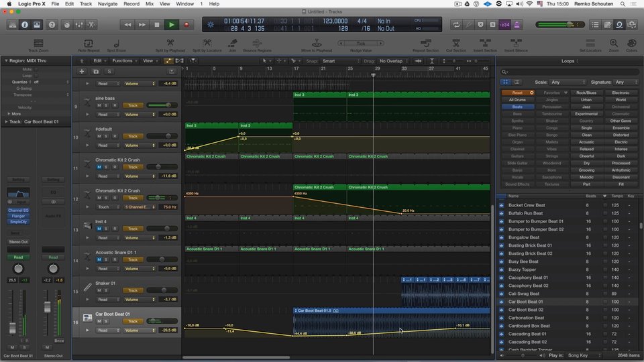The image size is (644, 362).
Task: Click Split by Locators tool
Action: [x=207, y=45]
